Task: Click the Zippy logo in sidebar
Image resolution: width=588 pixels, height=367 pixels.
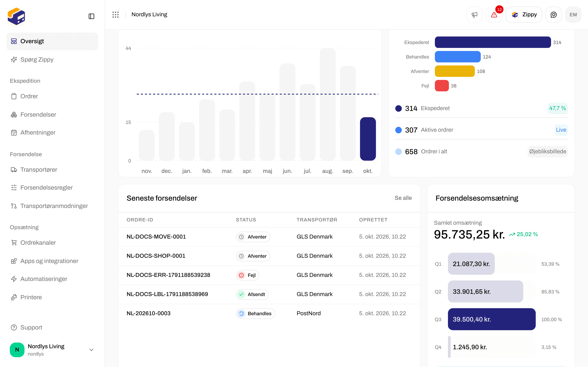Action: click(x=16, y=16)
